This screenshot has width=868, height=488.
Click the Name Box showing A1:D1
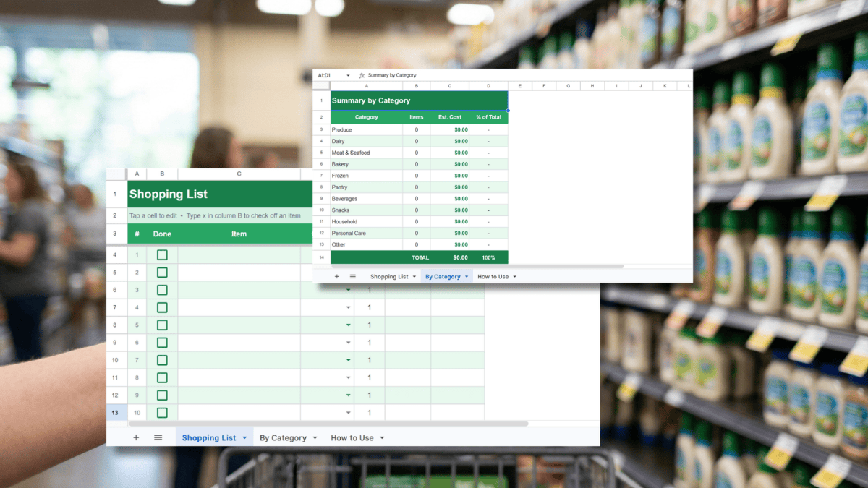pos(325,74)
